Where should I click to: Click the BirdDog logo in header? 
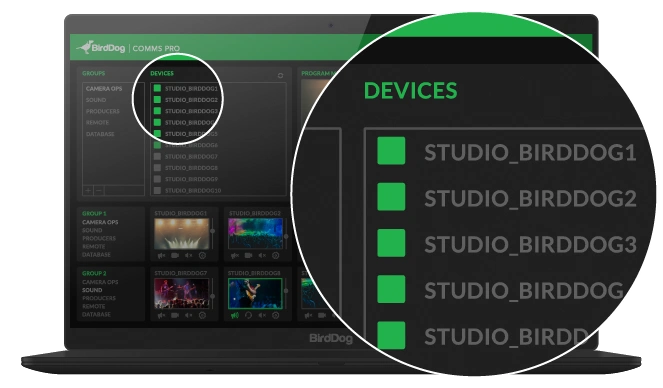click(x=101, y=47)
